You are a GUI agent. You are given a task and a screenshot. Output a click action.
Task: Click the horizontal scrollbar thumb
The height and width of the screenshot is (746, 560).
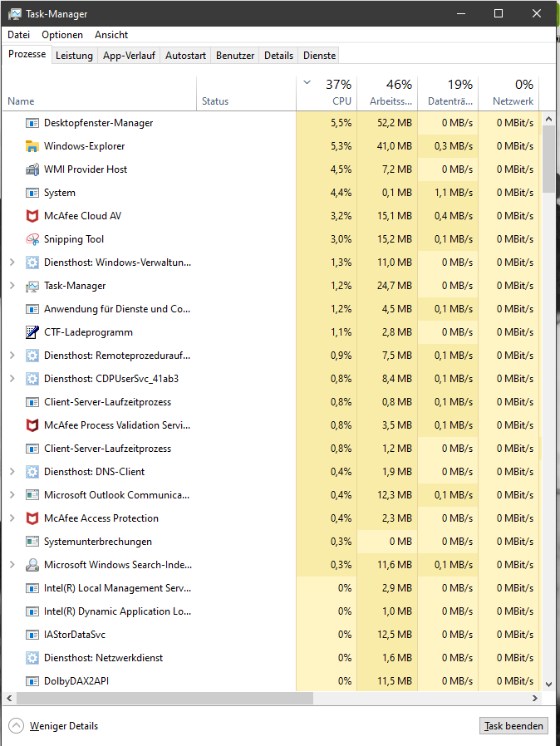pyautogui.click(x=165, y=698)
